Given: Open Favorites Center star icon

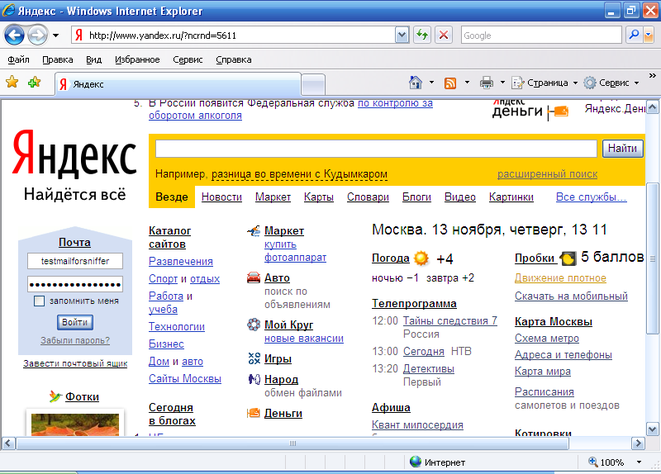Looking at the screenshot, I should pyautogui.click(x=12, y=82).
